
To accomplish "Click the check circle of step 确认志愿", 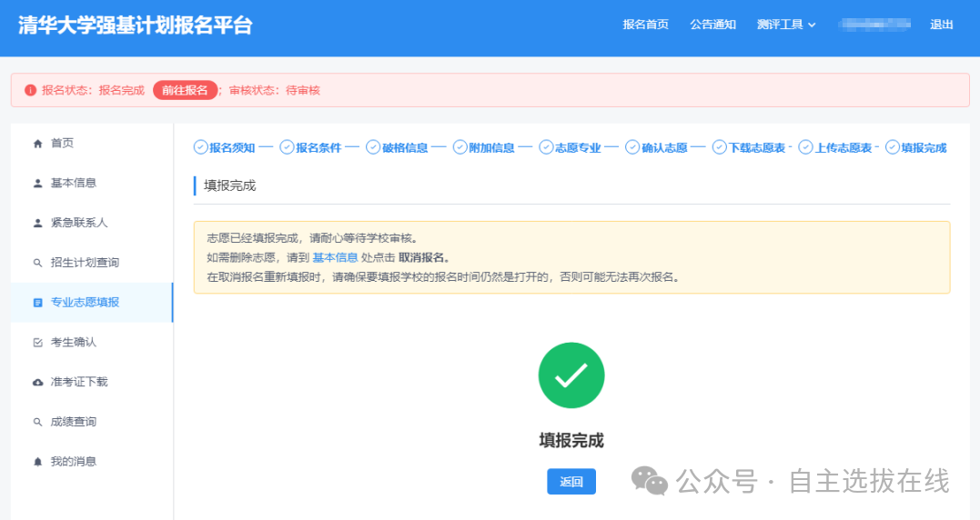I will [632, 147].
